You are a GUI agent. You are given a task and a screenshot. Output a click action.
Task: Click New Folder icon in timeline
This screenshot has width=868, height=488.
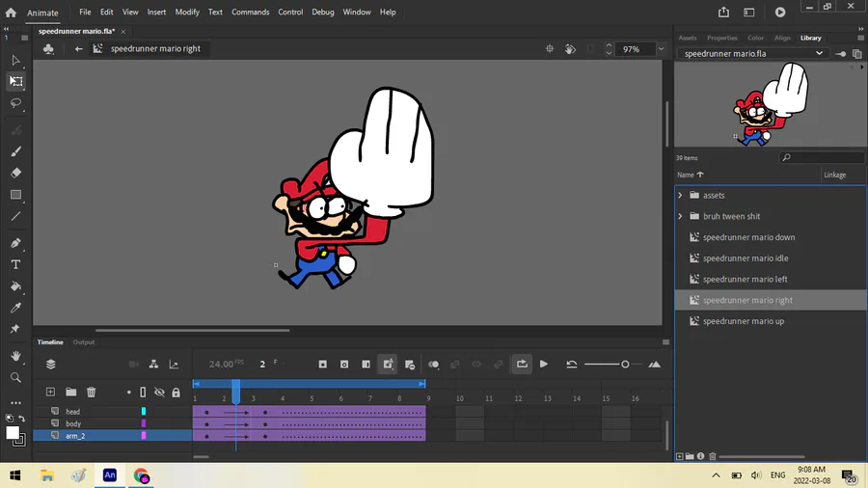(x=70, y=392)
